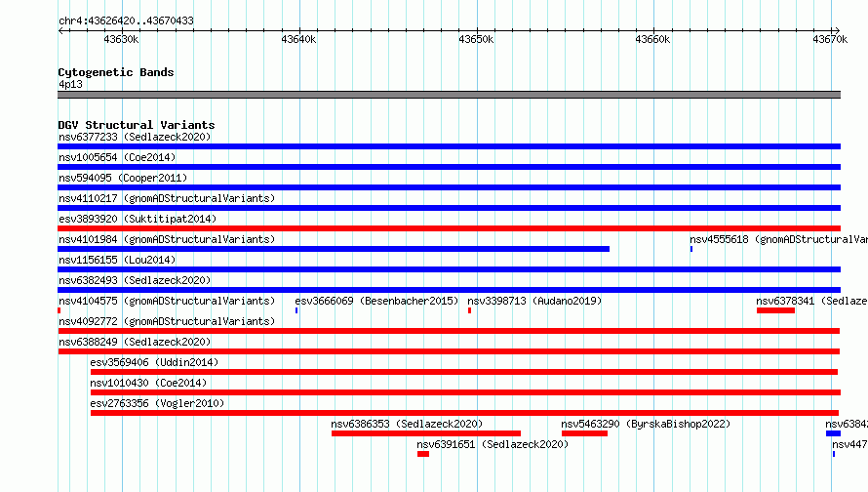Select the red bar of esv3893920
This screenshot has width=868, height=492.
449,228
